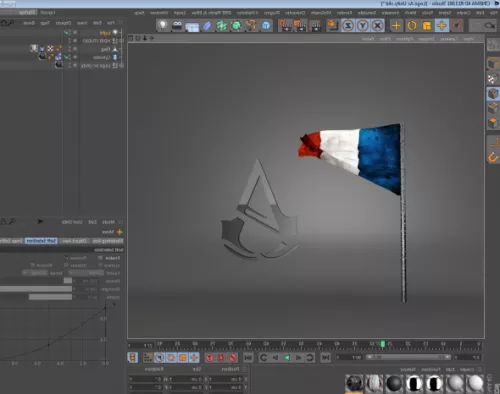Toggle the Enable checkbox for Soft Selection
The image size is (500, 394).
pos(100,258)
